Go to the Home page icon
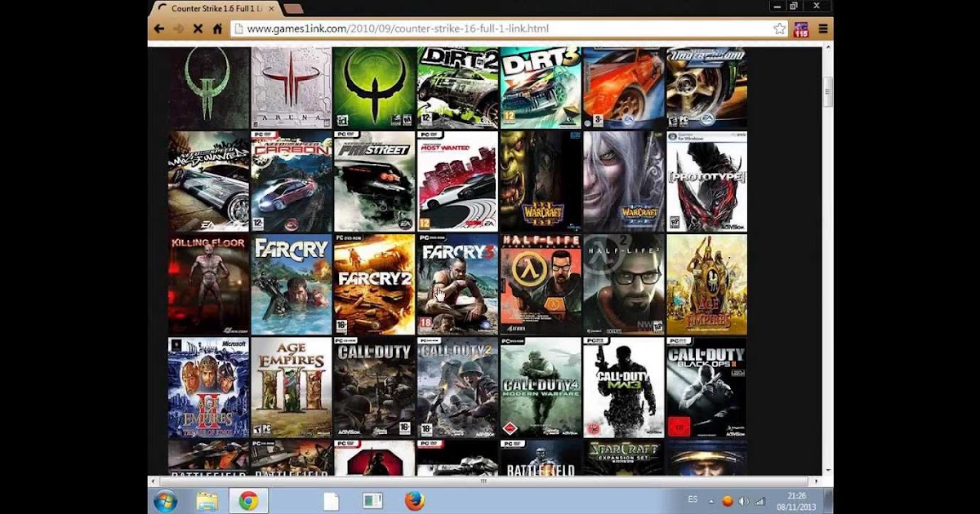This screenshot has height=514, width=980. [x=218, y=29]
